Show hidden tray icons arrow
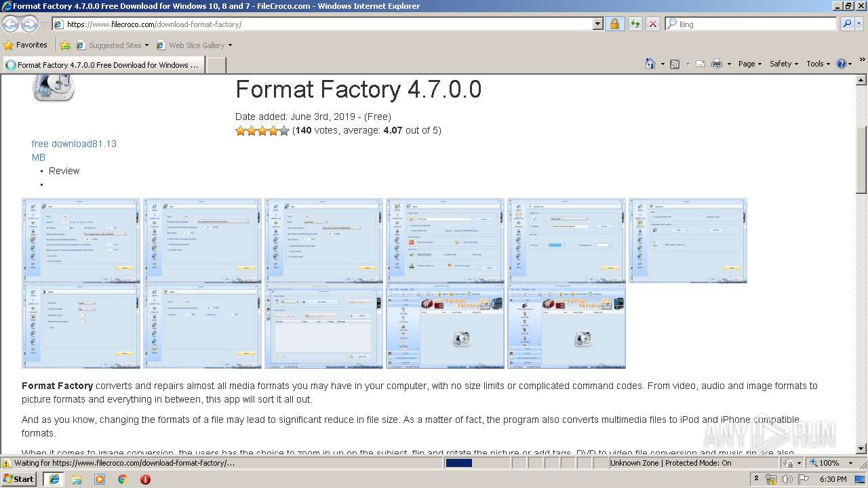868x488 pixels. click(x=757, y=479)
